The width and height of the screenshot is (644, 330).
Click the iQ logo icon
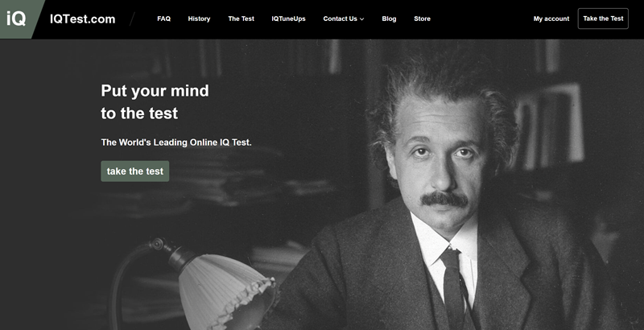point(18,19)
